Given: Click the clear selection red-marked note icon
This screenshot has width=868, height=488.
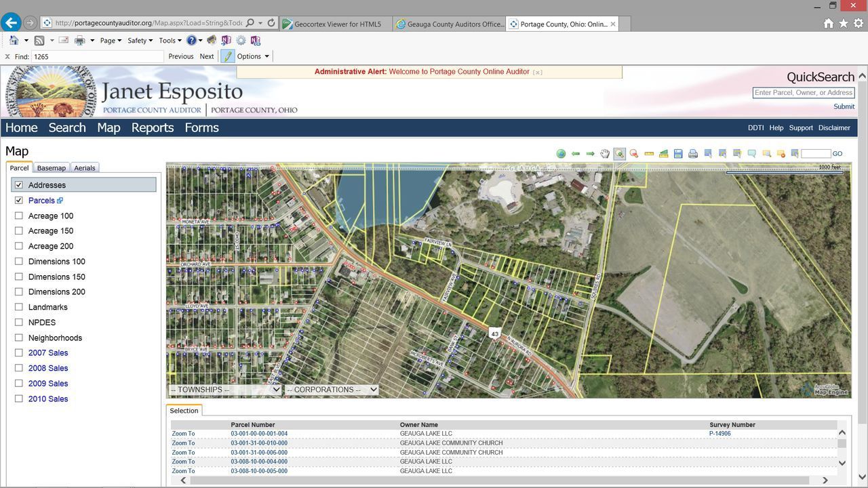Looking at the screenshot, I should coord(781,154).
